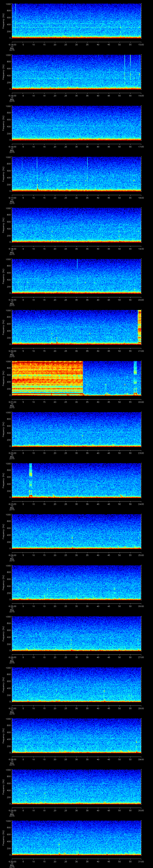The width and height of the screenshot is (153, 868).
Task: Click the 20:00 end time label
Action: (141, 300)
